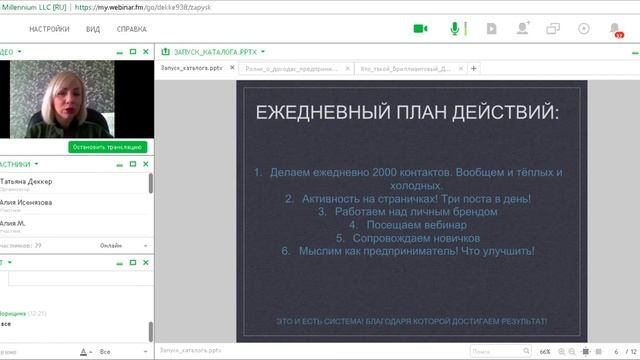Click the Остановить трансляцию button
Viewport: 640px width, 360px height.
coord(108,147)
